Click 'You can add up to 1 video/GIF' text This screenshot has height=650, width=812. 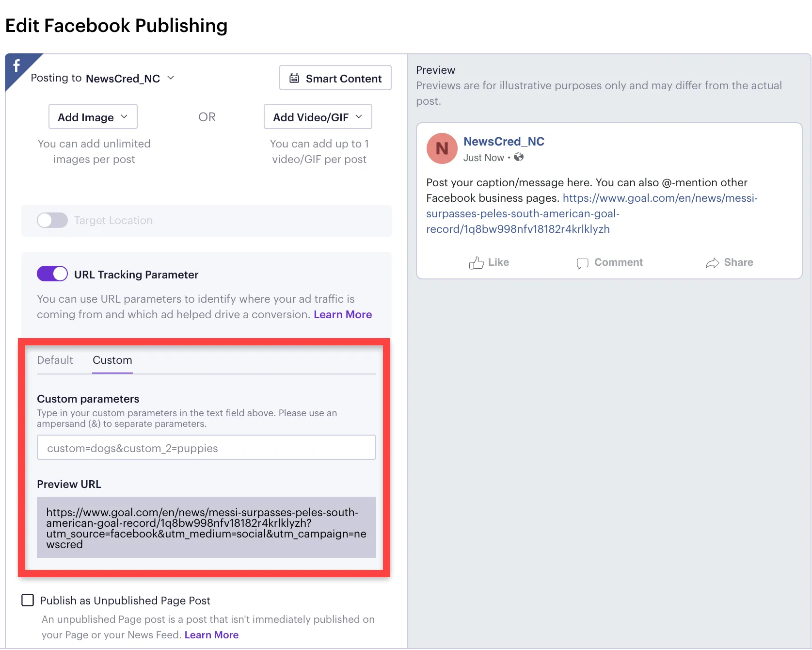pyautogui.click(x=319, y=151)
